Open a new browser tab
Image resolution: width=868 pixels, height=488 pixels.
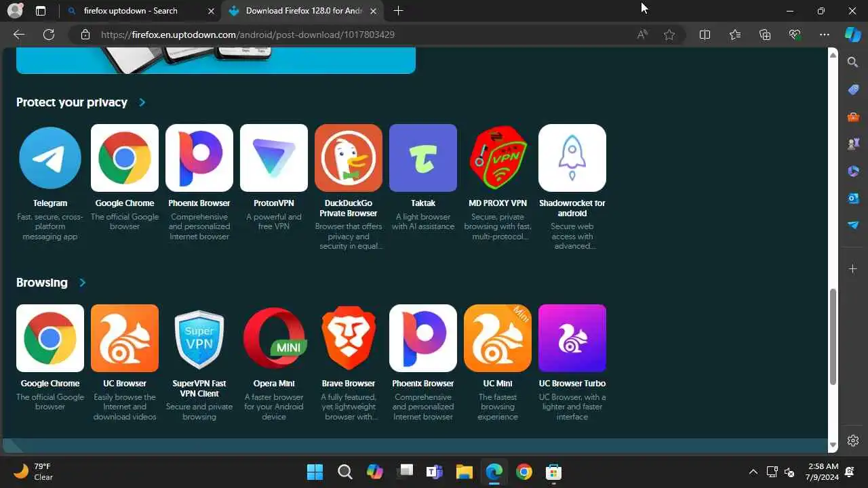398,11
